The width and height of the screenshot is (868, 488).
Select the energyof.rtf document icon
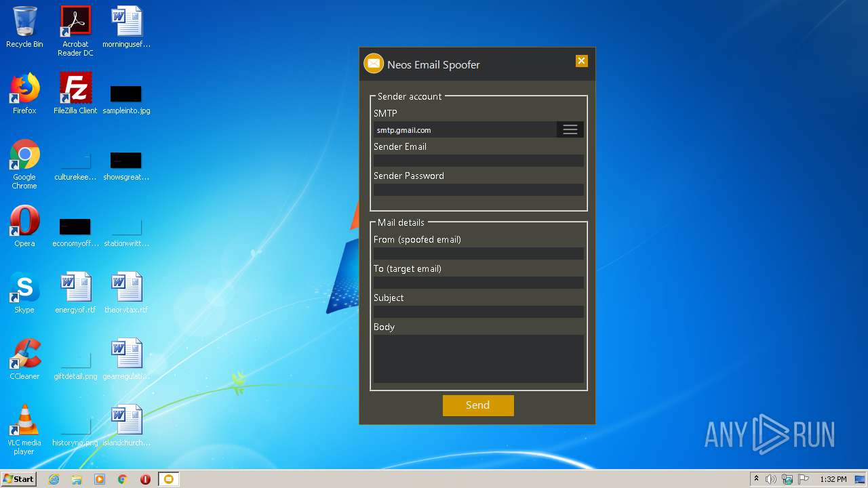[75, 293]
